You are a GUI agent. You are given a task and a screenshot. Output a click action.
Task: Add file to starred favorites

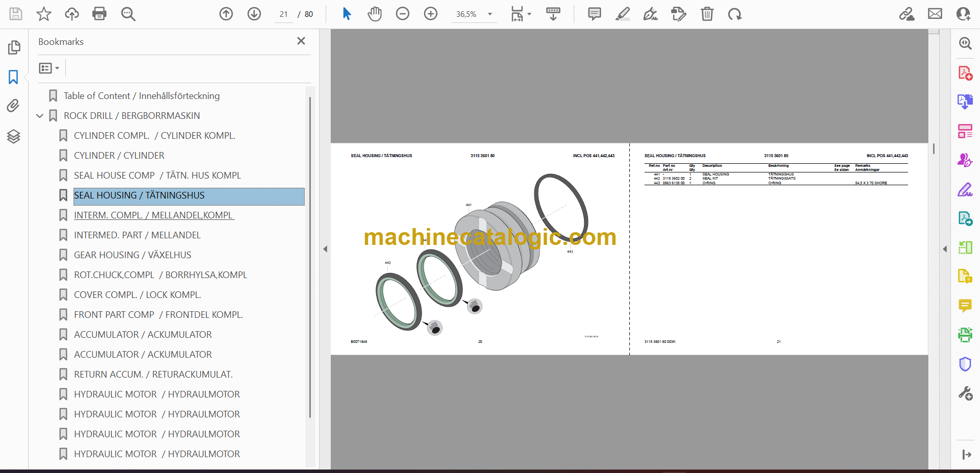pos(44,14)
